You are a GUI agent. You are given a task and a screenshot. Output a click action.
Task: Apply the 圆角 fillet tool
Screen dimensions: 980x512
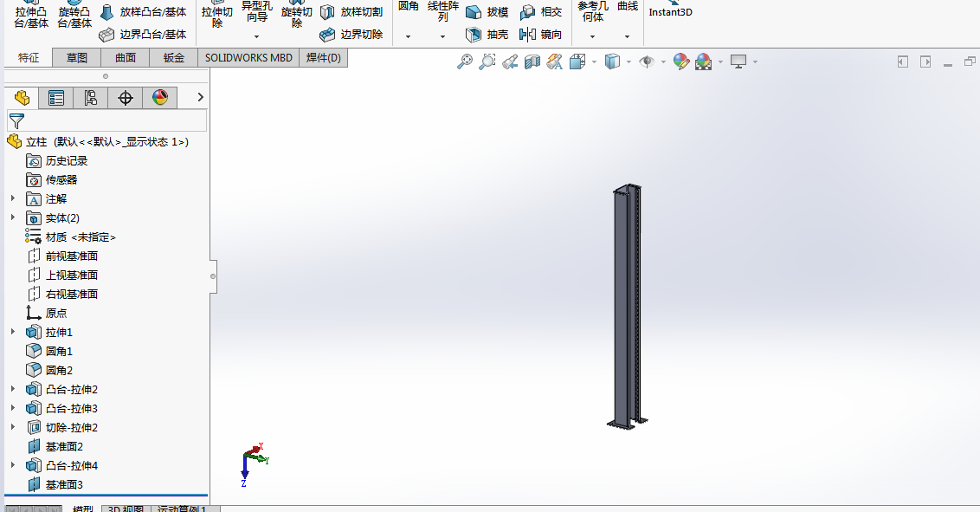tap(408, 6)
